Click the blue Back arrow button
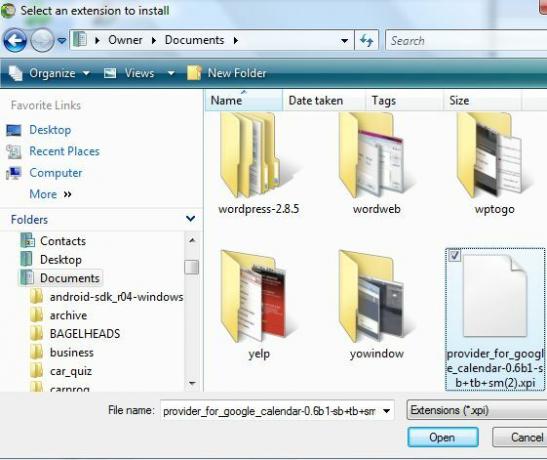The width and height of the screenshot is (547, 460). 15,40
